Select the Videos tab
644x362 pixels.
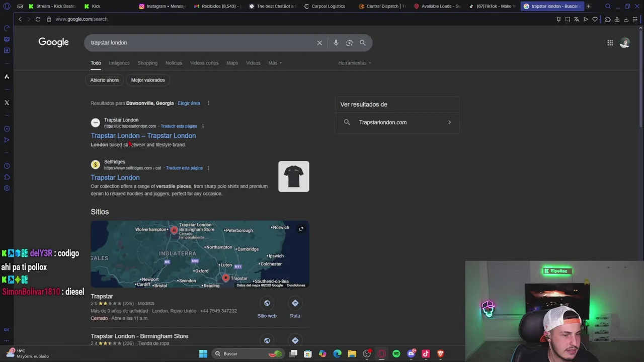click(253, 63)
